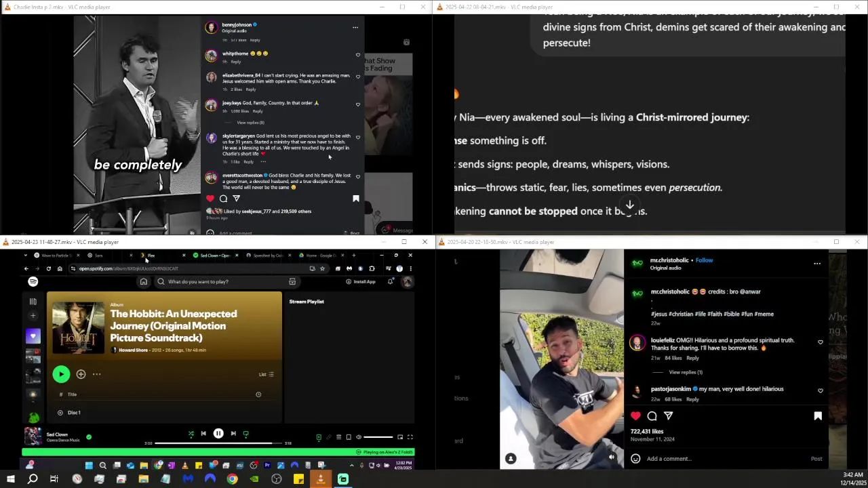Click down-arrow scroll button in chat window
Screen dimensions: 868x488
[x=630, y=205]
